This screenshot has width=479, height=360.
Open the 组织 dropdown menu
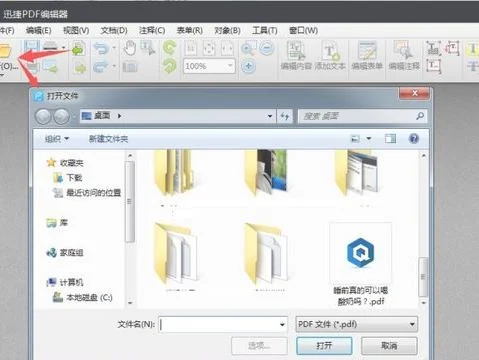point(57,139)
